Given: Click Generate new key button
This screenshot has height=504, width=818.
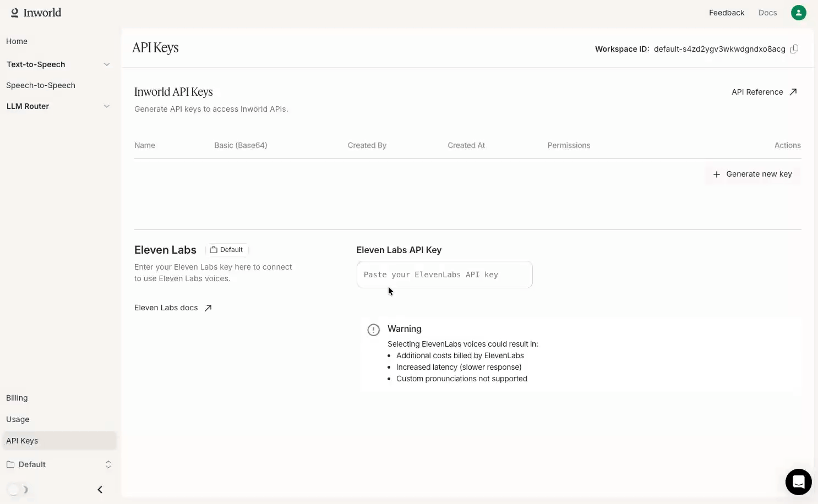Looking at the screenshot, I should [752, 174].
